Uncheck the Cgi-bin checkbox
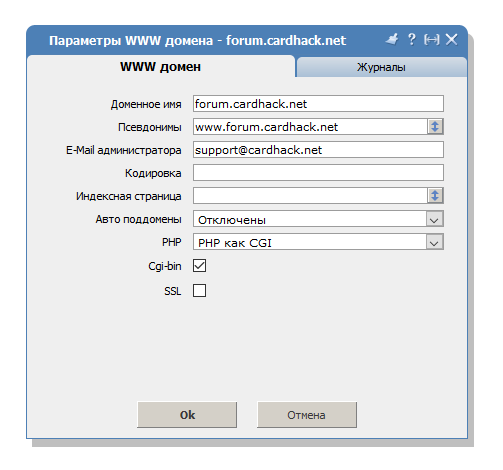 click(x=199, y=266)
